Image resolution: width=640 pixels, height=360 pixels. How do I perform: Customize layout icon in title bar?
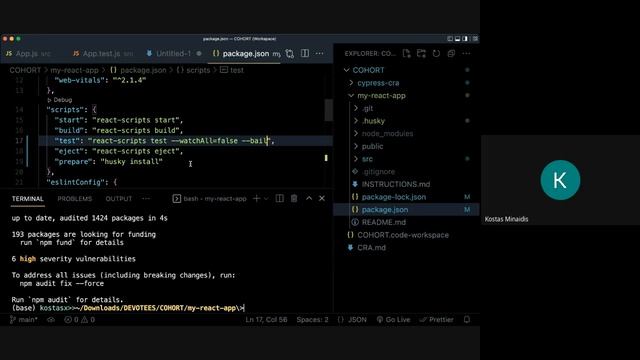(475, 39)
